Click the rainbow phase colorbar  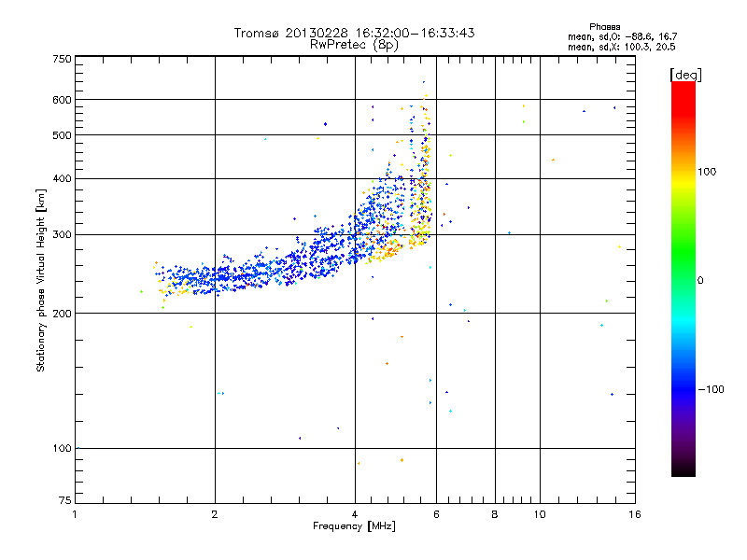[x=684, y=278]
